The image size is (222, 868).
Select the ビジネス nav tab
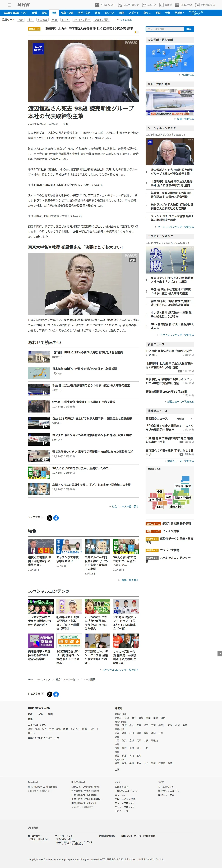[x=109, y=13]
